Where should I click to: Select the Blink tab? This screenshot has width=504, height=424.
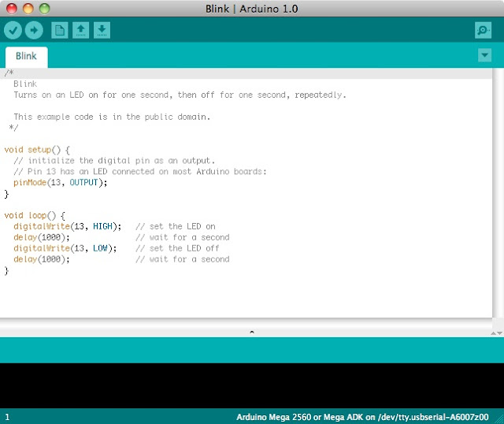point(26,57)
